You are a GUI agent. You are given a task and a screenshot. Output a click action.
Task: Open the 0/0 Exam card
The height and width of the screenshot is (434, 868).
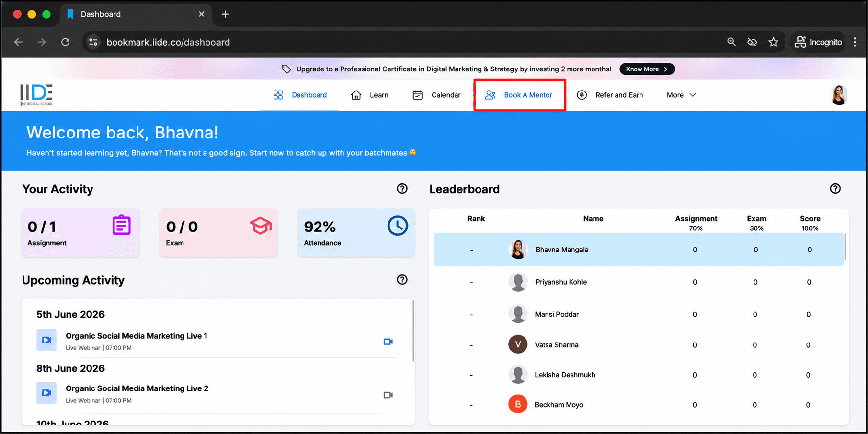point(219,233)
